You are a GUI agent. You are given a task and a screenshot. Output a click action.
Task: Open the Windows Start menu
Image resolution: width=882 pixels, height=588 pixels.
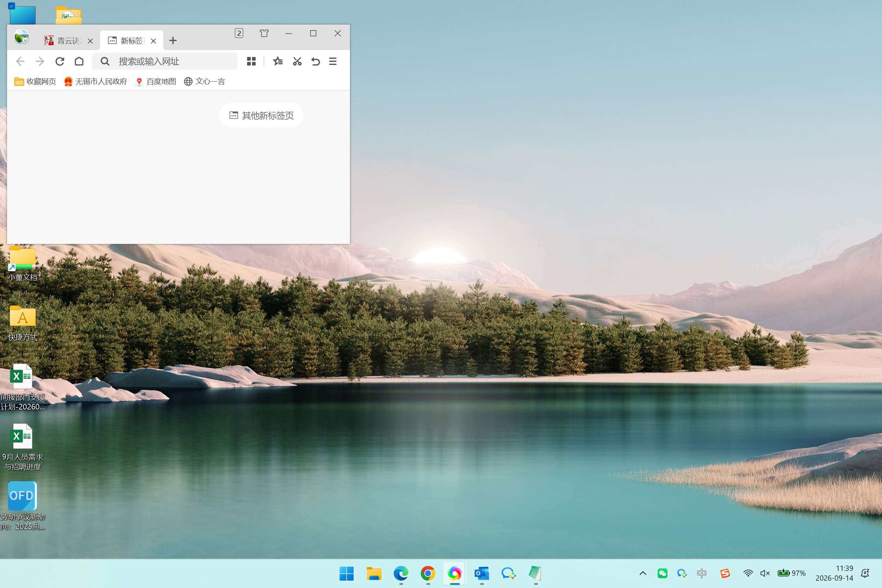(346, 573)
